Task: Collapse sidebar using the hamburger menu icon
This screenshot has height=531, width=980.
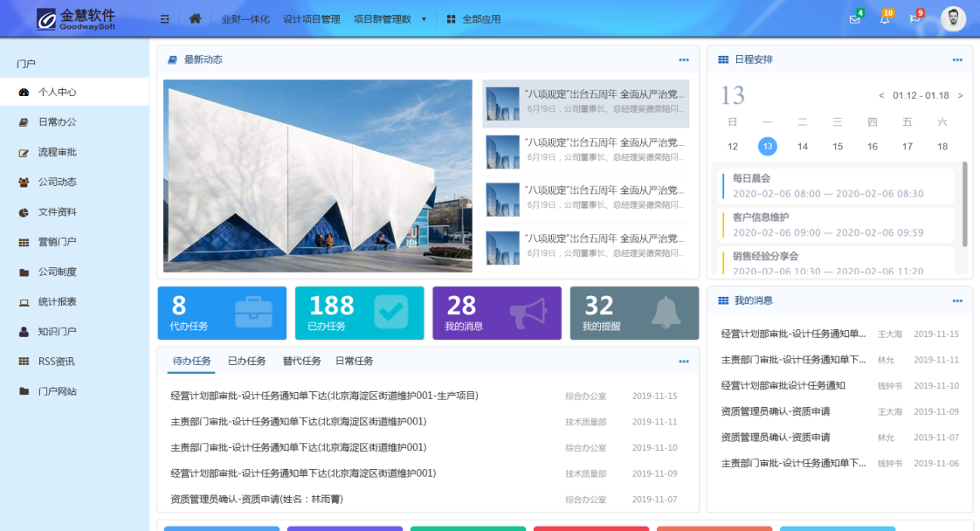Action: 164,18
